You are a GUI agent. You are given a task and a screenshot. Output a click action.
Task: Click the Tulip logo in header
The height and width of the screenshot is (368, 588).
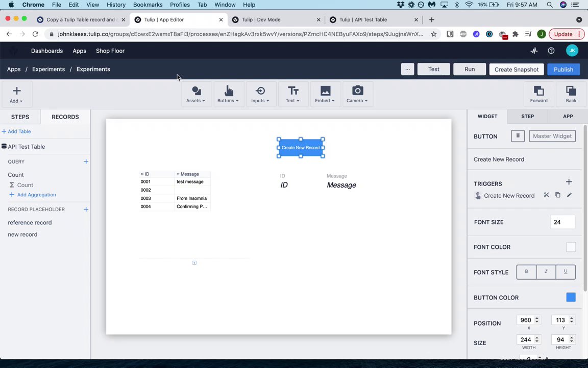click(x=13, y=51)
